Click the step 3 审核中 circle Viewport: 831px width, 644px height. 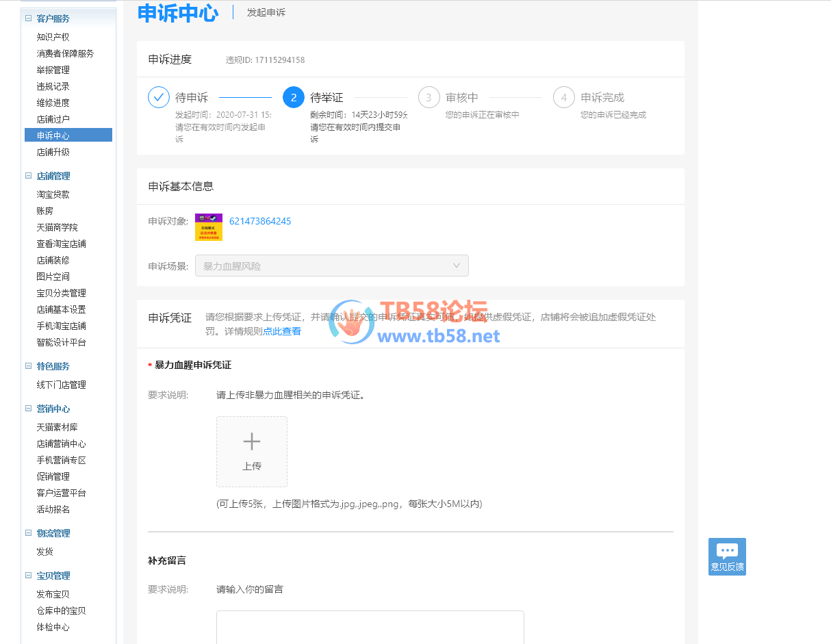pos(429,97)
